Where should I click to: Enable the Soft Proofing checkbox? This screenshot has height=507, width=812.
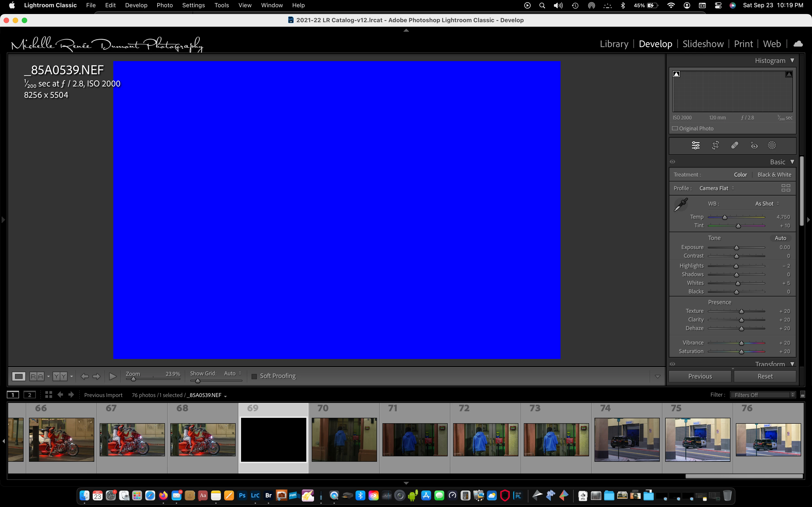pos(254,376)
